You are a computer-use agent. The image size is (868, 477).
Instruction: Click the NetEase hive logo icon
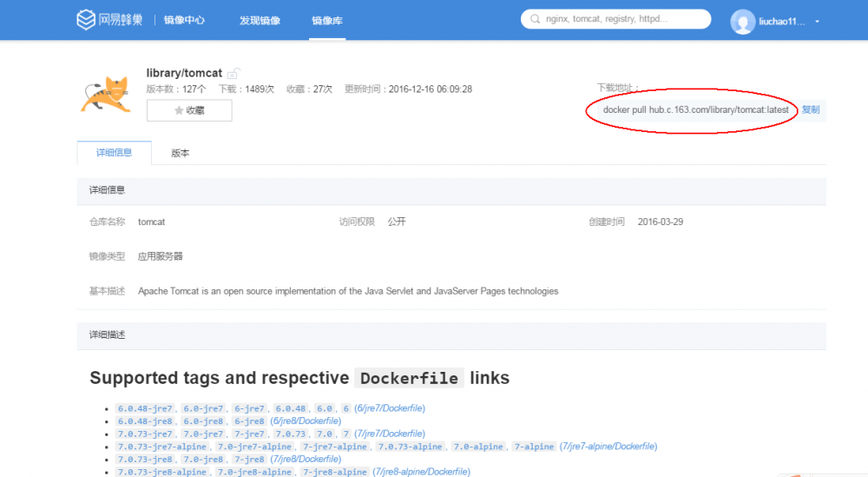tap(86, 20)
